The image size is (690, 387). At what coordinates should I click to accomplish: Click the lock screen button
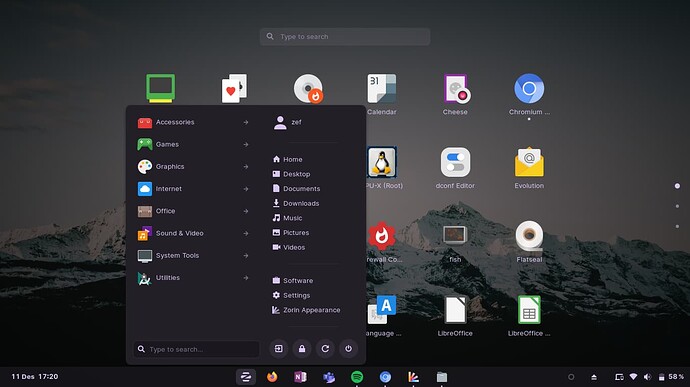302,349
